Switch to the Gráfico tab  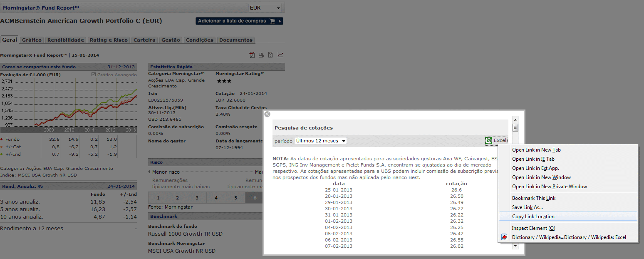click(x=32, y=40)
